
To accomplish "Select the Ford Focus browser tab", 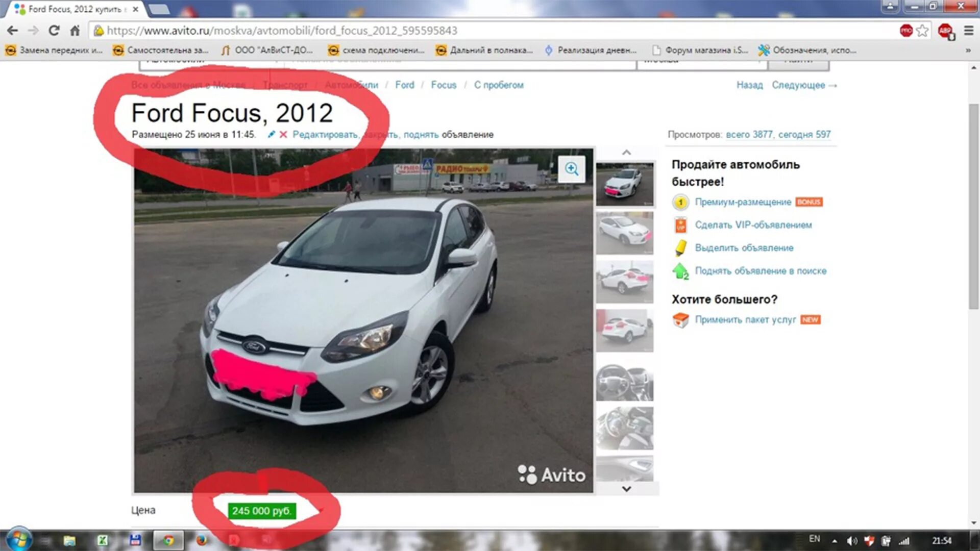I will (x=76, y=9).
